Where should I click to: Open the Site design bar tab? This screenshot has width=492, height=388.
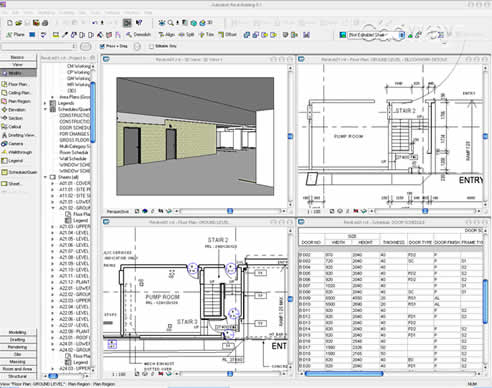pyautogui.click(x=18, y=354)
